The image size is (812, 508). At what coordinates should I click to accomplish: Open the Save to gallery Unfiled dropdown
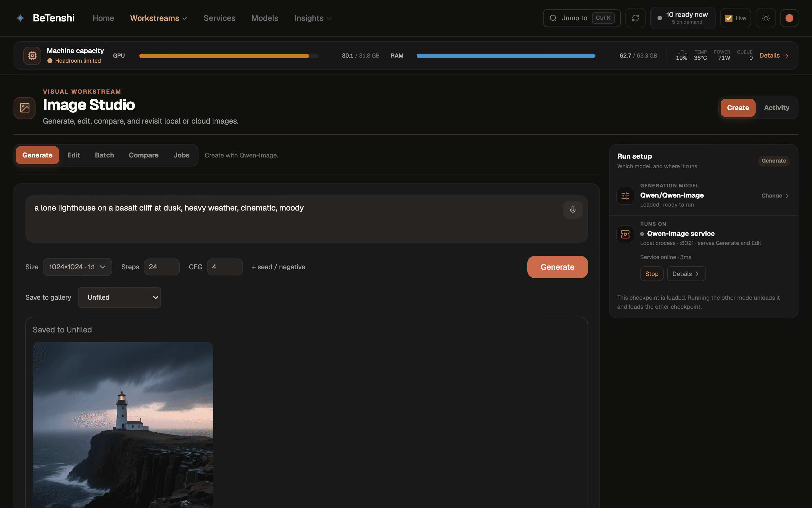point(120,297)
